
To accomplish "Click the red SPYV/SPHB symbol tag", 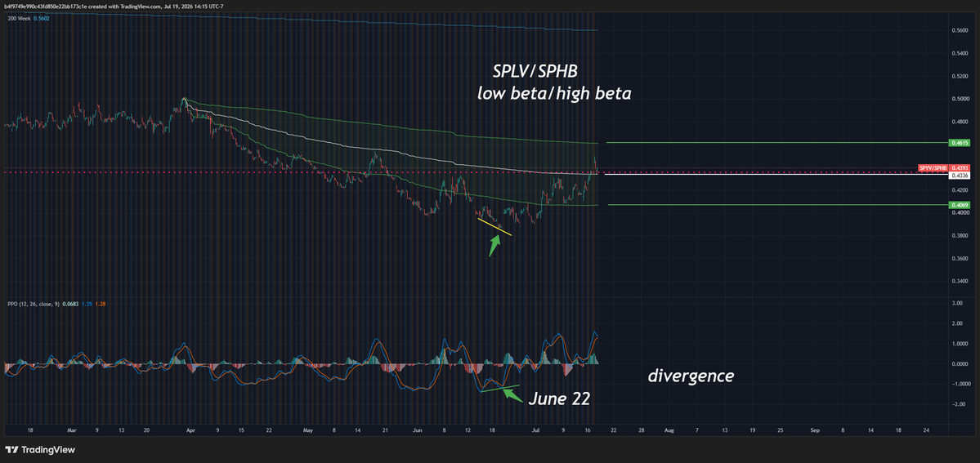I will pos(933,168).
